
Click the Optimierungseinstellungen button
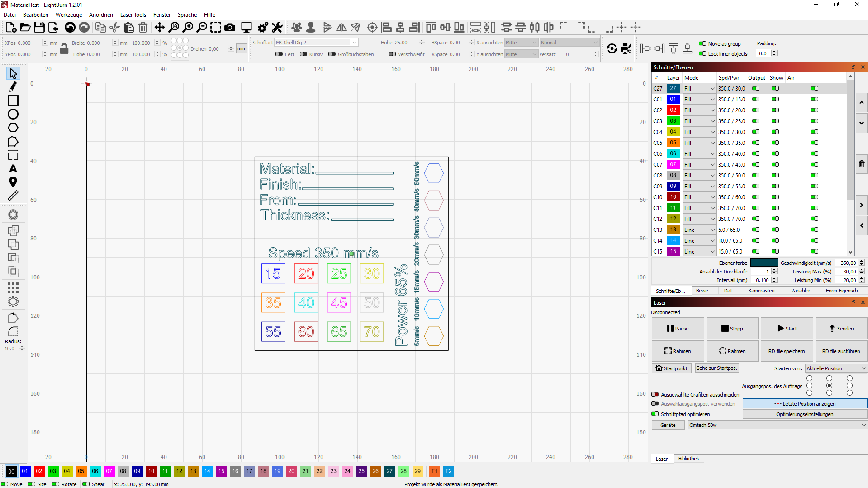(x=805, y=414)
